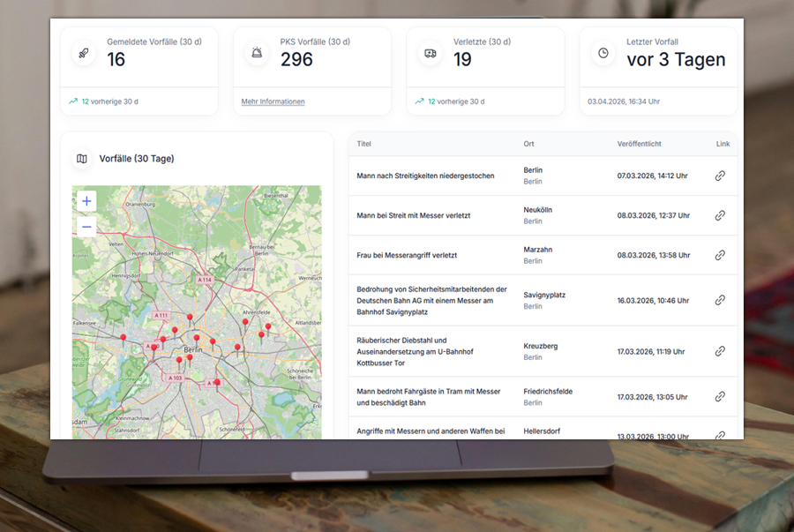The image size is (794, 532).
Task: Open link icon for the Kreuzberg incident
Action: (719, 351)
